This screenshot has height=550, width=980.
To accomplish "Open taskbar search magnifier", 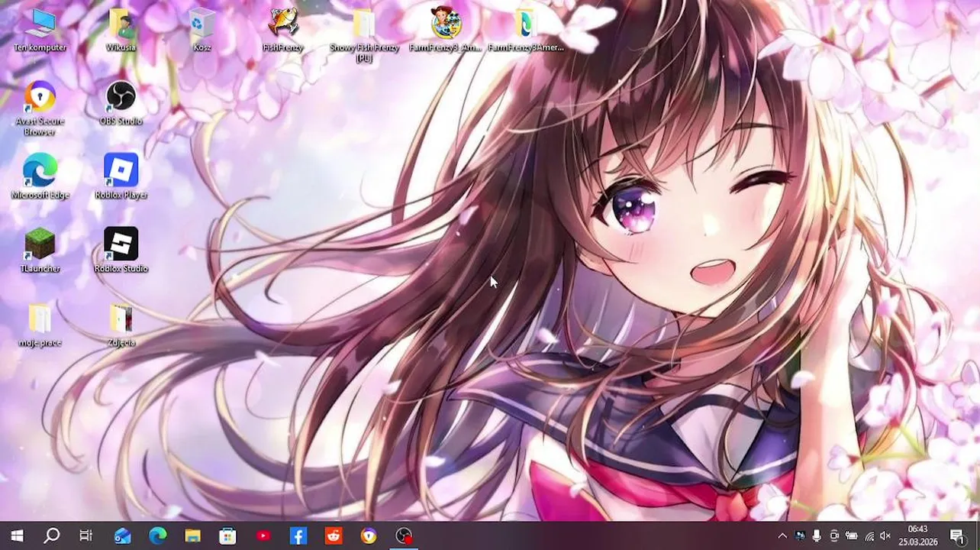I will click(x=51, y=536).
